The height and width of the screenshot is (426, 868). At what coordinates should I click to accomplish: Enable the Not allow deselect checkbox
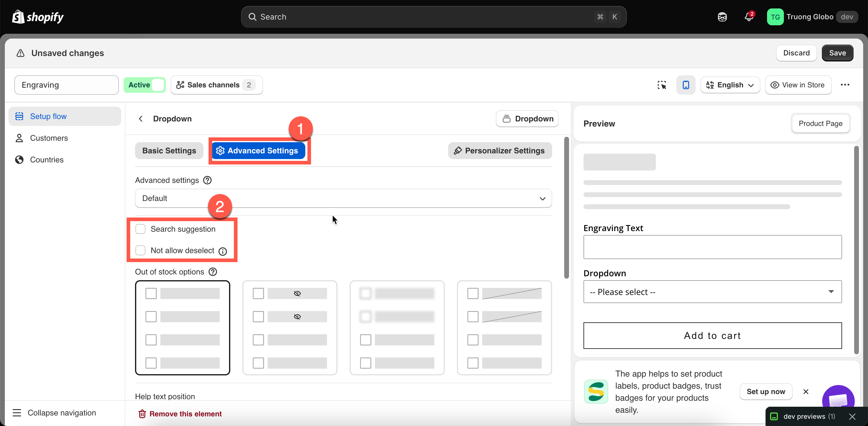[x=140, y=250]
